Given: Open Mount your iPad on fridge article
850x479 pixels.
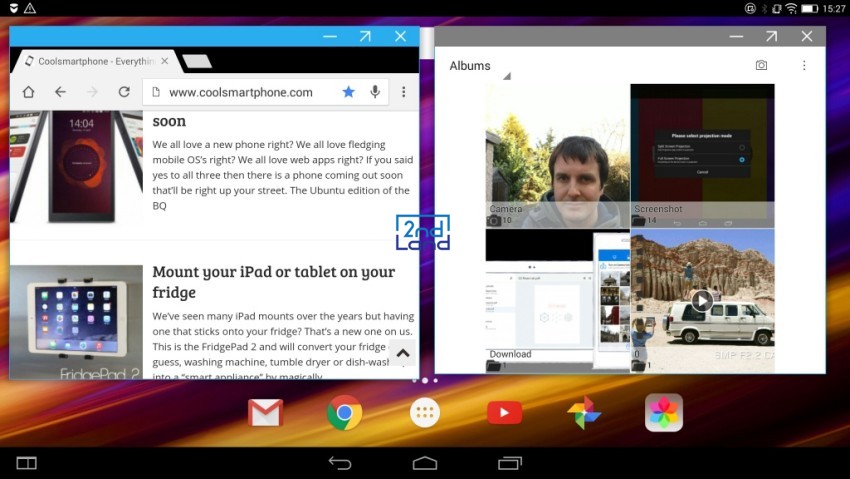Looking at the screenshot, I should pos(274,282).
